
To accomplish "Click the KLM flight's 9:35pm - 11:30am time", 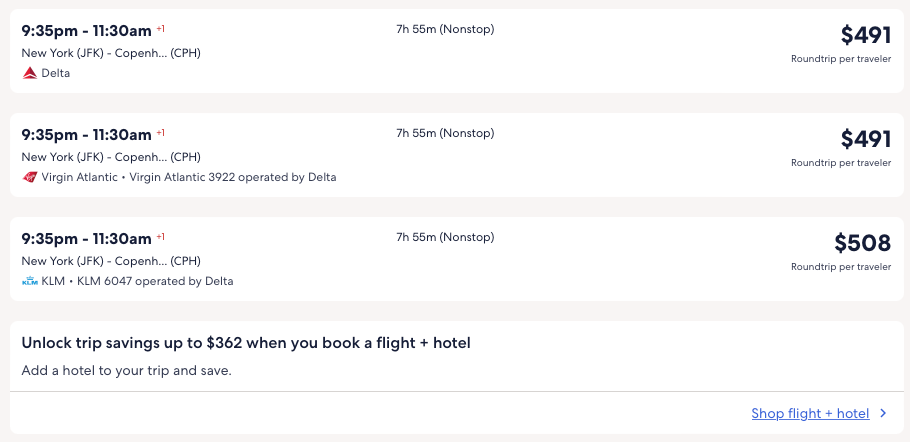I will 86,238.
